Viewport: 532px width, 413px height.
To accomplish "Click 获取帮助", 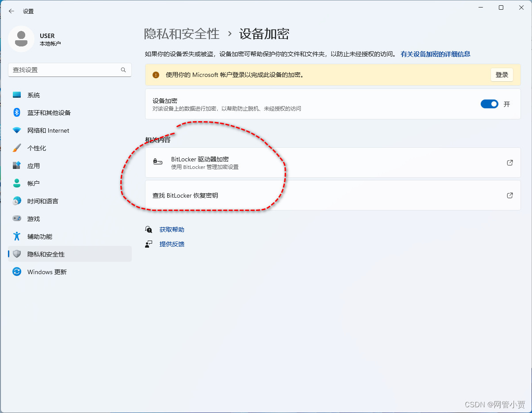I will click(x=172, y=229).
